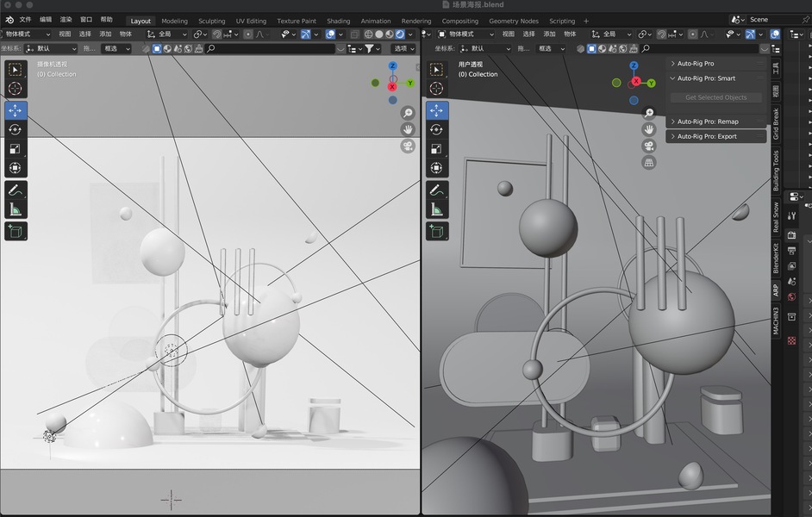Pick the Scale tool in right viewport
Image resolution: width=812 pixels, height=517 pixels.
436,149
